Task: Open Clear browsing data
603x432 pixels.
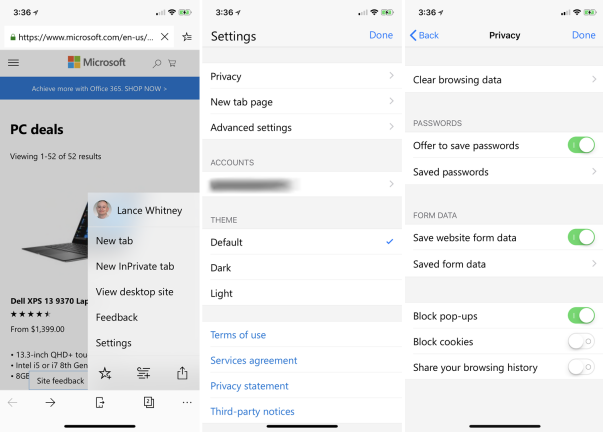Action: [x=504, y=79]
